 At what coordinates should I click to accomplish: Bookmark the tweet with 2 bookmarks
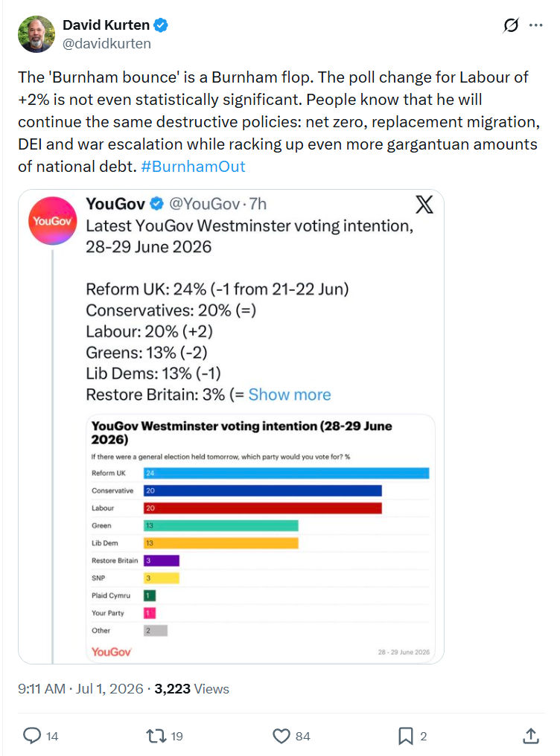click(406, 736)
